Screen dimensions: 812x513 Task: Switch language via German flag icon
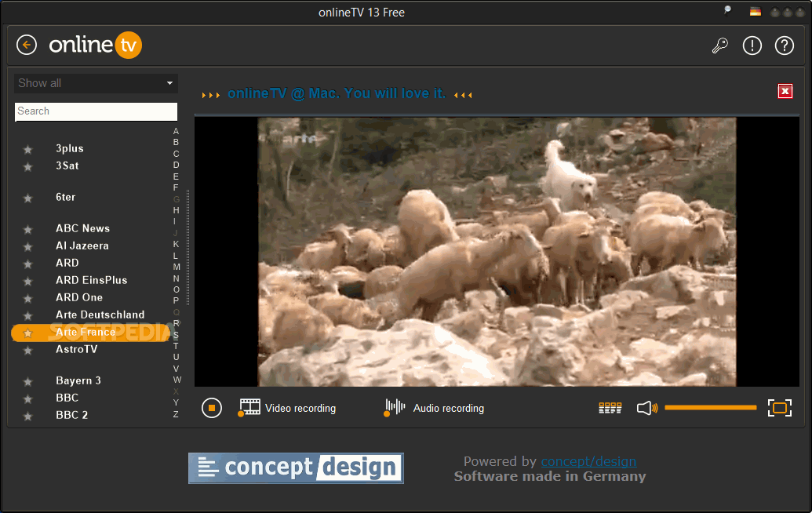[x=755, y=12]
